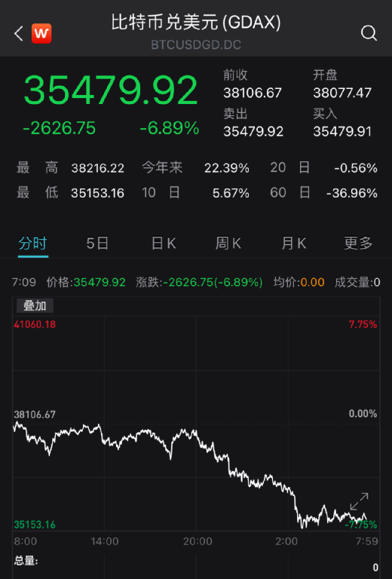Click the open value 38077.47
This screenshot has width=392, height=579.
coord(342,93)
